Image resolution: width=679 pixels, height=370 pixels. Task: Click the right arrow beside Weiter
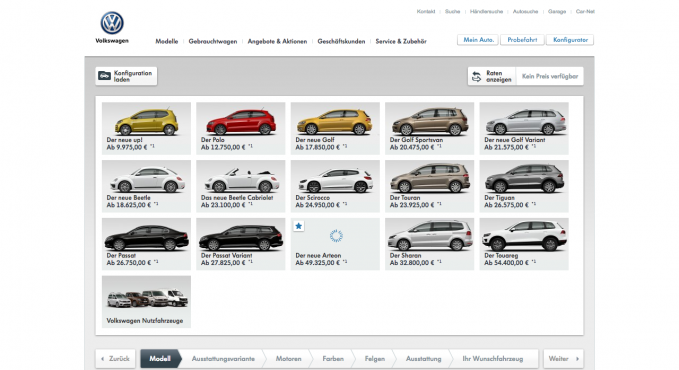(x=577, y=359)
